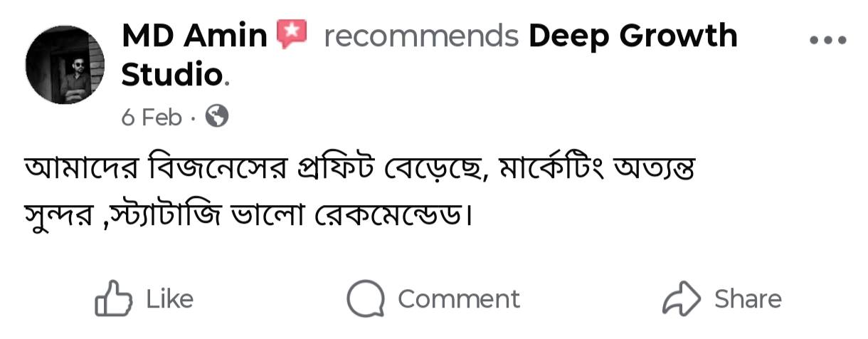Open the post via 6 Feb timestamp

pyautogui.click(x=152, y=117)
